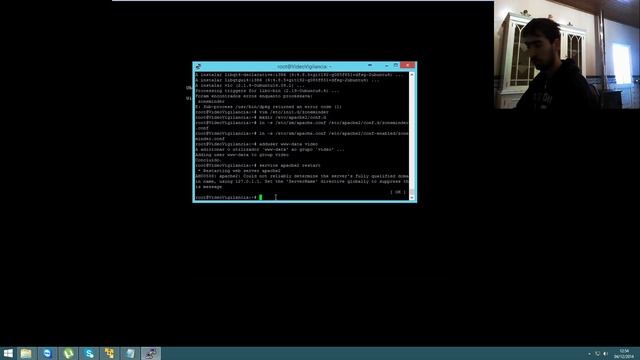Open the notepad-style taskbar icon beside PuTTY
Screen dimensions: 640x360
(130, 353)
